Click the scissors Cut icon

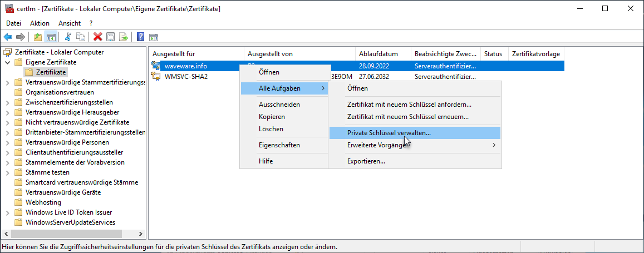(68, 37)
